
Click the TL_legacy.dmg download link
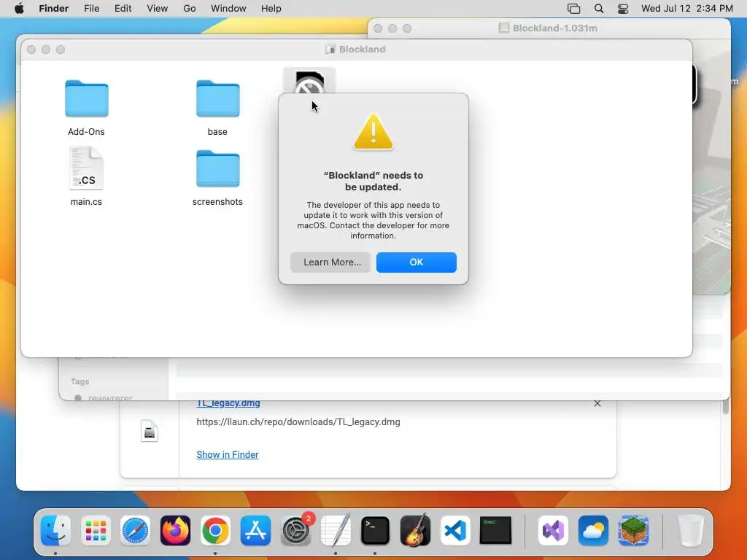point(228,402)
